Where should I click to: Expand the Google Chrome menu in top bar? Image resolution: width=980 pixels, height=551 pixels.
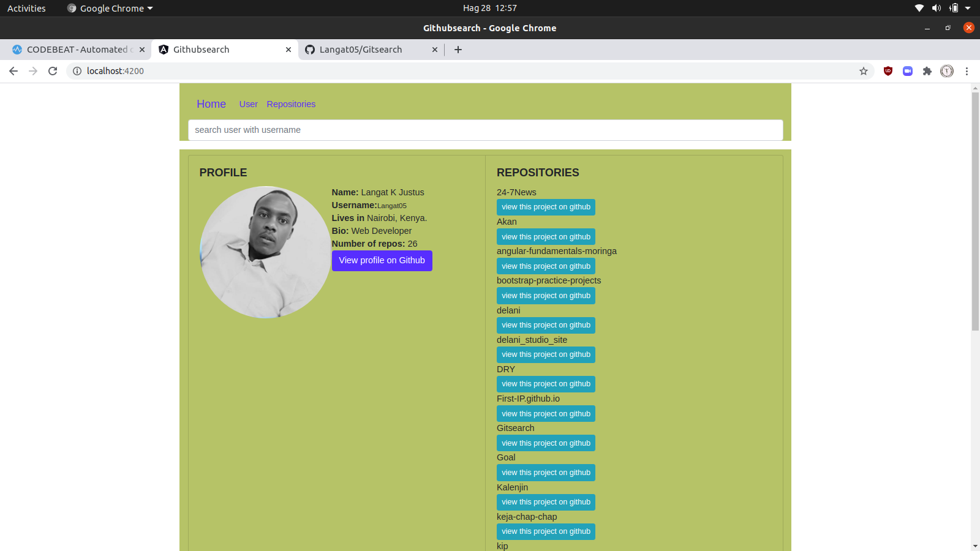click(109, 8)
